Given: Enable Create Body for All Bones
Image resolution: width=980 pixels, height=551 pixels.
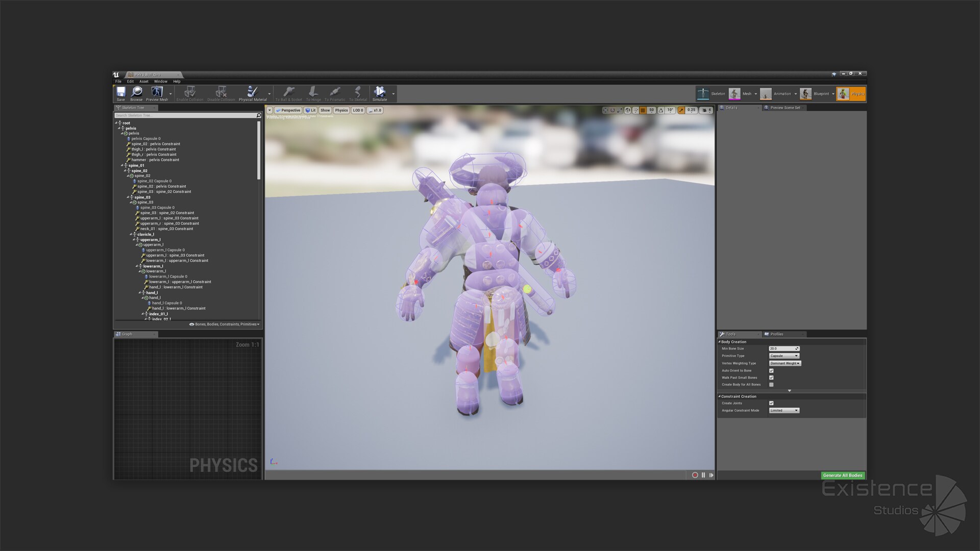Looking at the screenshot, I should click(x=771, y=385).
